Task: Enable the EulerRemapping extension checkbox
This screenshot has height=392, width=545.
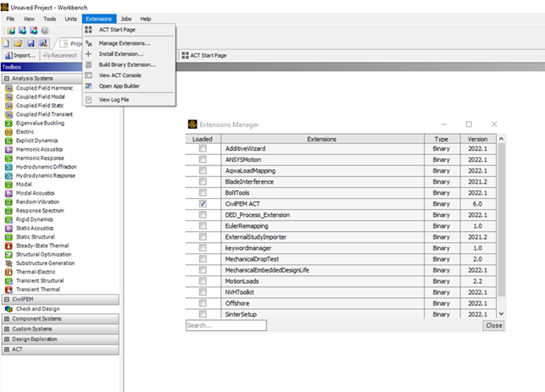Action: 203,226
